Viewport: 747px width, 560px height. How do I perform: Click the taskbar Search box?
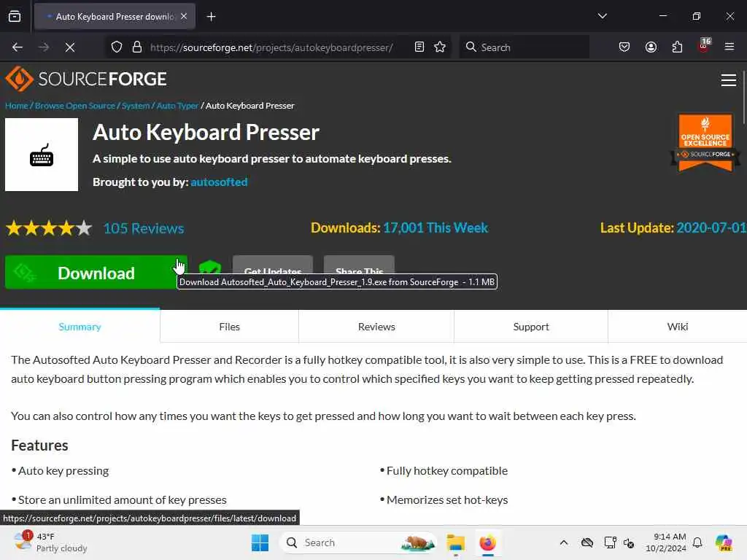(x=358, y=542)
